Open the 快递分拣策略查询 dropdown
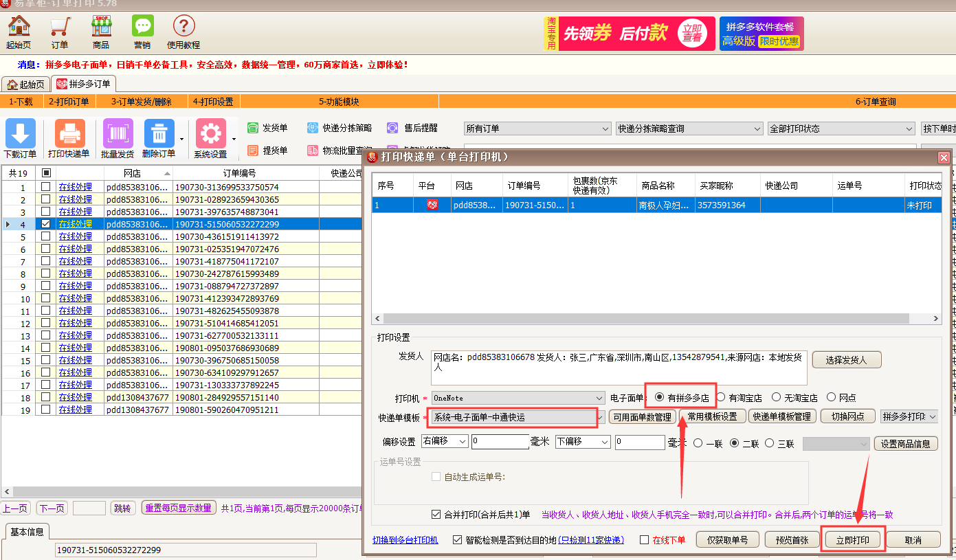Viewport: 956px width, 560px height. tap(689, 128)
